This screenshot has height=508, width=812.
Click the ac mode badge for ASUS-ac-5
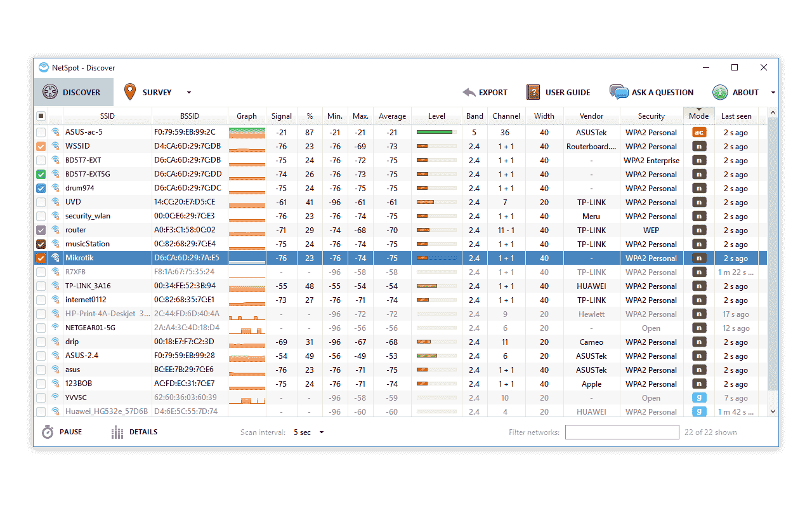point(698,132)
